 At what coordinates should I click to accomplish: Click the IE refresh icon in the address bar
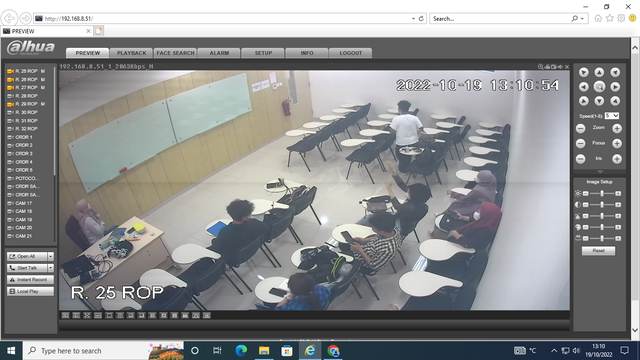pos(421,18)
